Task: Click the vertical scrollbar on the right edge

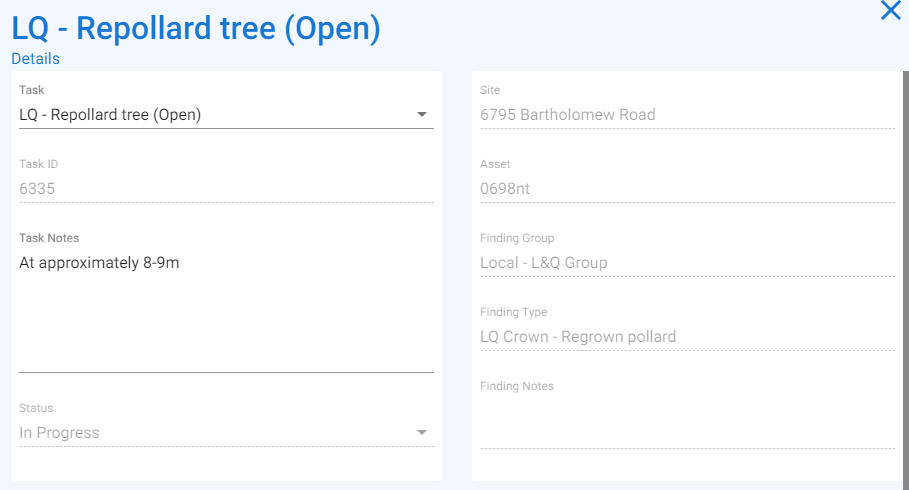Action: [x=906, y=275]
